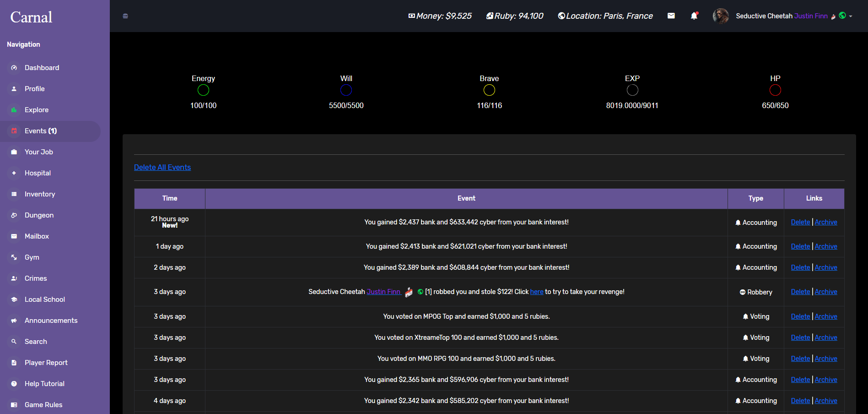
Task: Click '21 hours ago New!' time cell
Action: pos(170,222)
